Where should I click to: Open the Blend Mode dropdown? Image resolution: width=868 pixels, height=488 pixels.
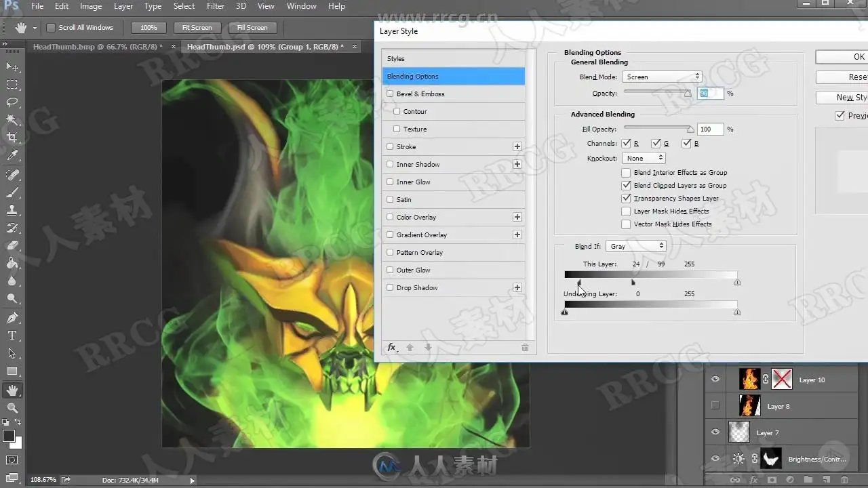pos(662,77)
